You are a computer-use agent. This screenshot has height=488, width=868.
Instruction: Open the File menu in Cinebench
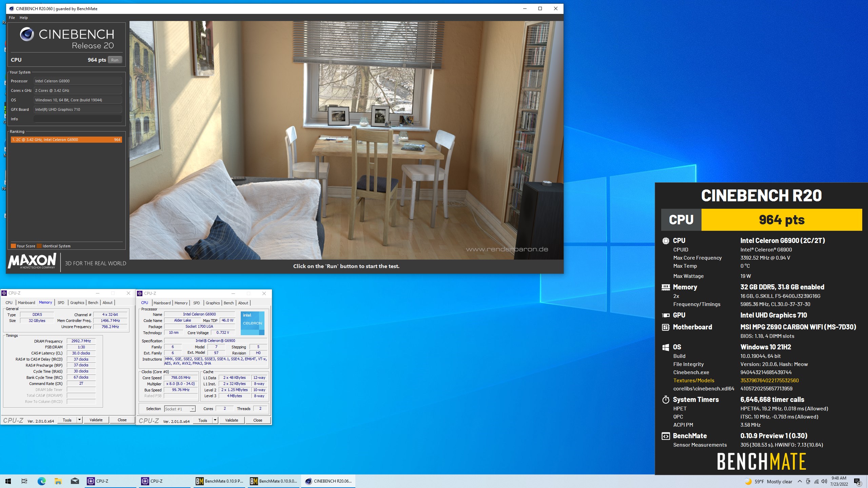point(12,18)
